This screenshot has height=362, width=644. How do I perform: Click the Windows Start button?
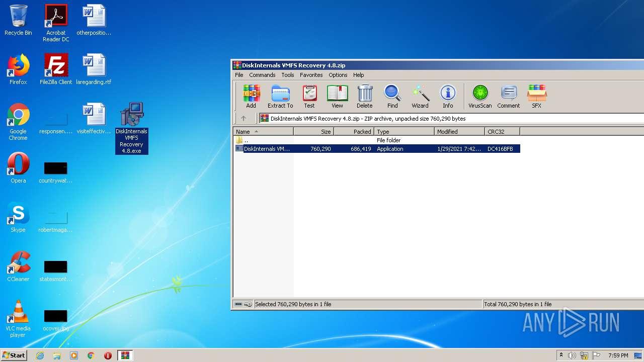point(14,355)
